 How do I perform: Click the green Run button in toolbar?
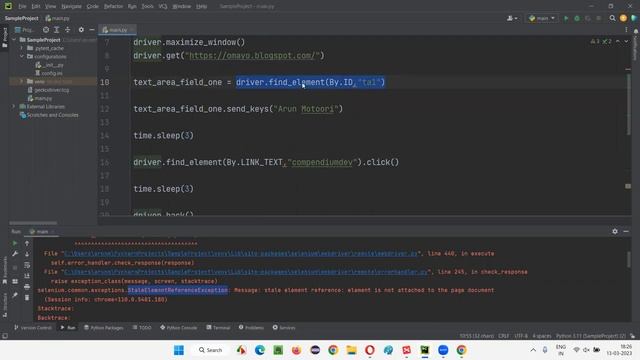point(566,18)
